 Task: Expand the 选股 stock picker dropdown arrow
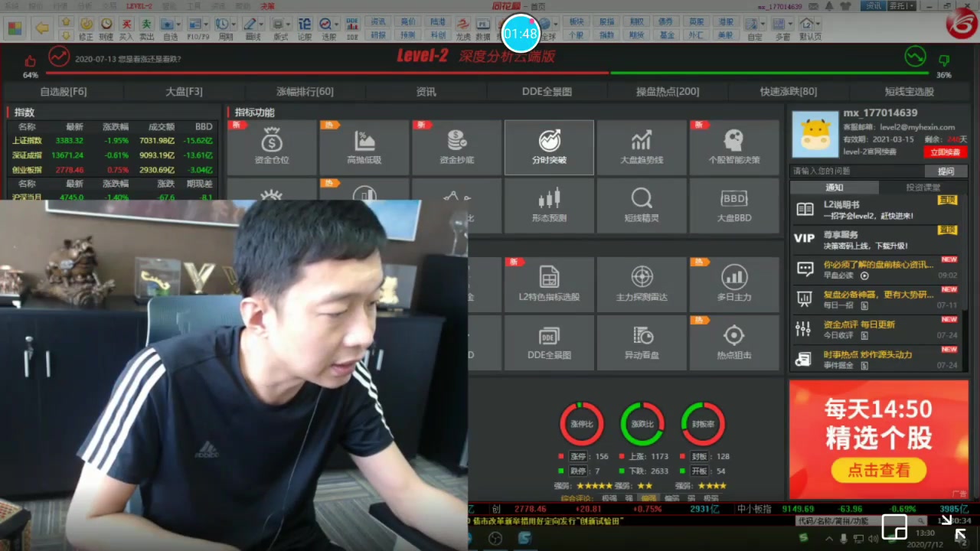(x=338, y=24)
